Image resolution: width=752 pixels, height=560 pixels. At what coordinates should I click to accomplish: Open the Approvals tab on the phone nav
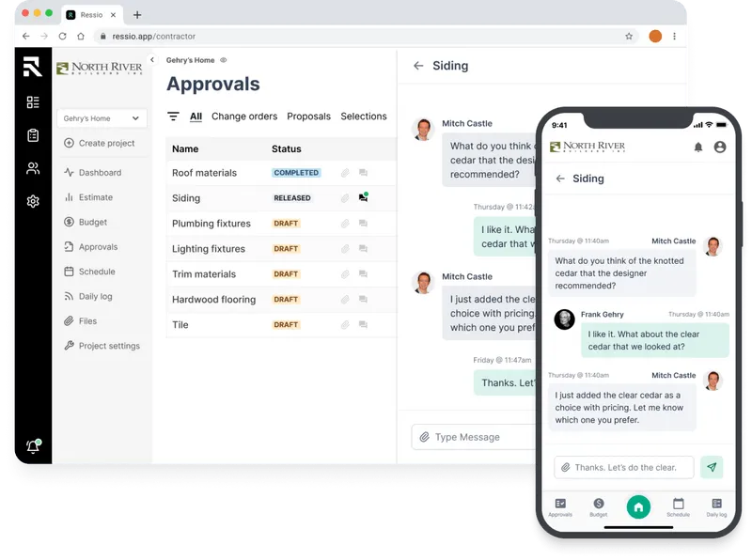(x=560, y=507)
